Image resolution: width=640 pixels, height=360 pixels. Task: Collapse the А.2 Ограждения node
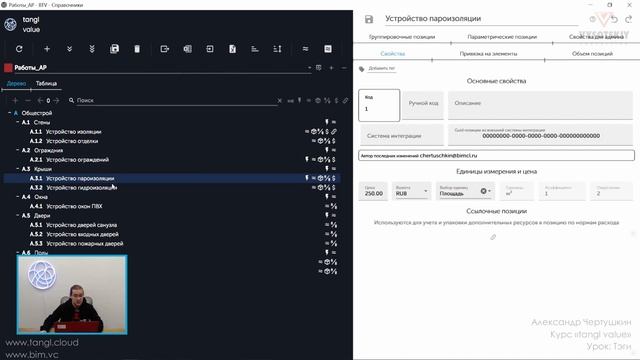pos(18,150)
